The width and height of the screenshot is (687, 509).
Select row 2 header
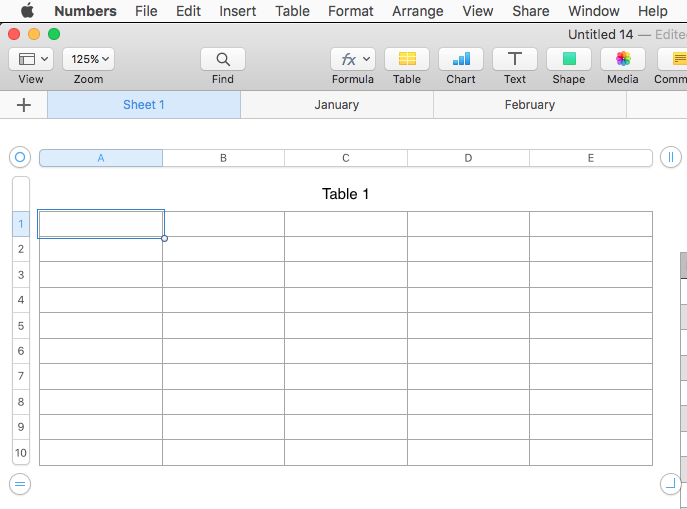pyautogui.click(x=21, y=249)
